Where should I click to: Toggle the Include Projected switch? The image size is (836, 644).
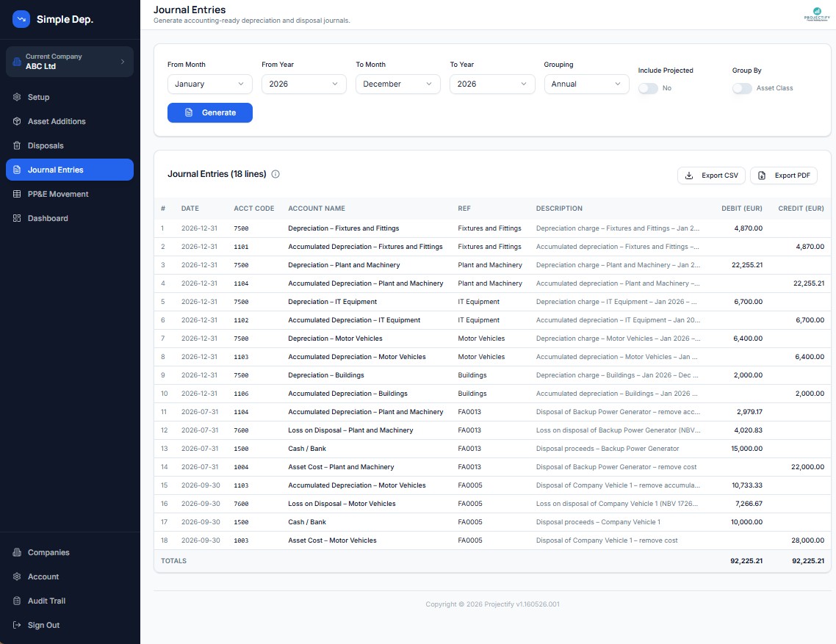click(649, 89)
